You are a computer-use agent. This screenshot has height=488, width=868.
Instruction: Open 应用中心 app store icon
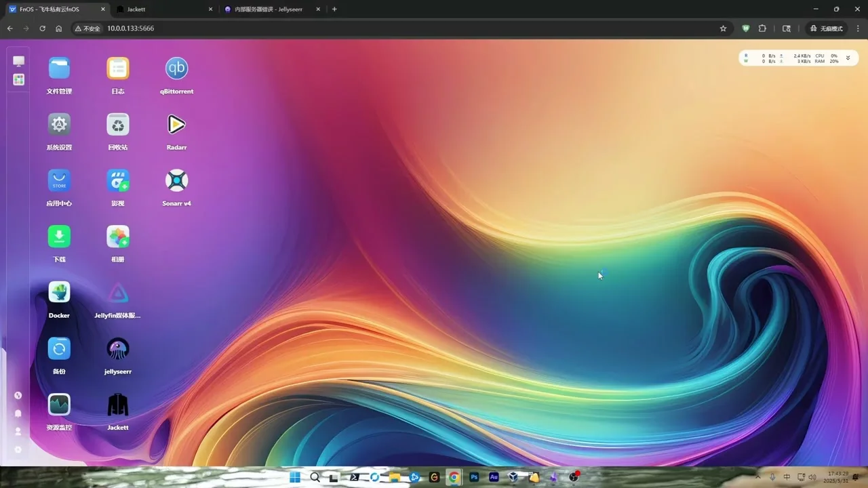[x=59, y=181]
